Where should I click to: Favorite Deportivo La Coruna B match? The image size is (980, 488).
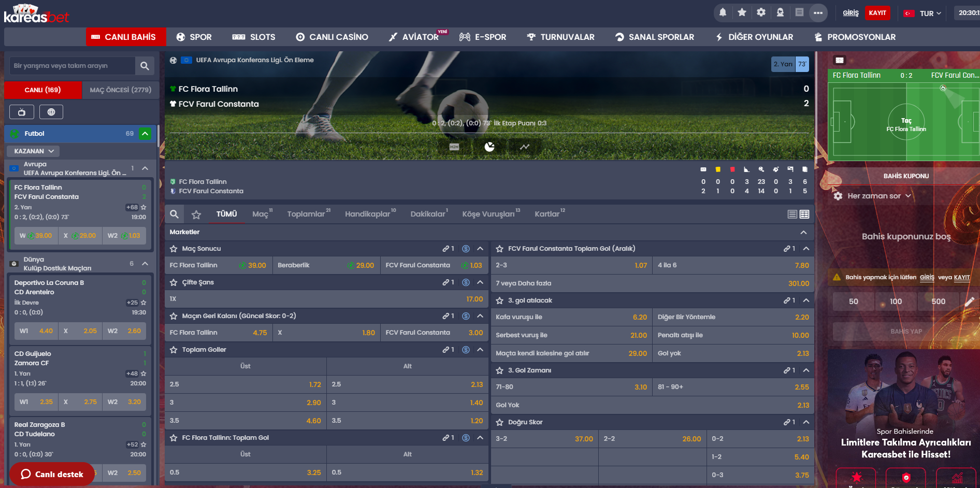[143, 303]
